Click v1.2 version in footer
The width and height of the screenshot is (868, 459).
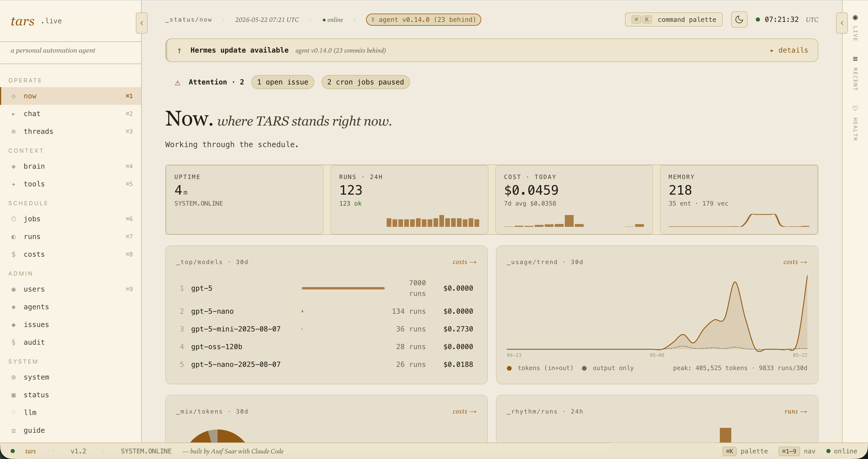click(79, 451)
